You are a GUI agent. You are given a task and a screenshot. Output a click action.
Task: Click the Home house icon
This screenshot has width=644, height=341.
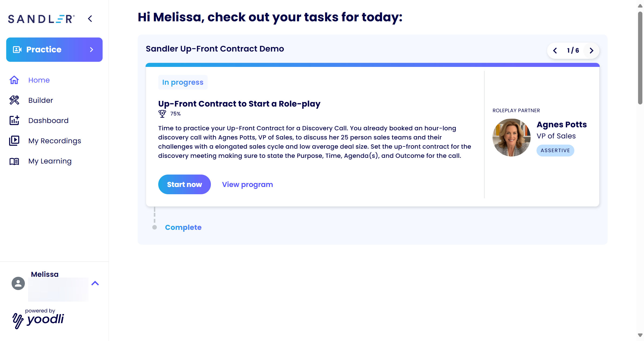coord(14,80)
